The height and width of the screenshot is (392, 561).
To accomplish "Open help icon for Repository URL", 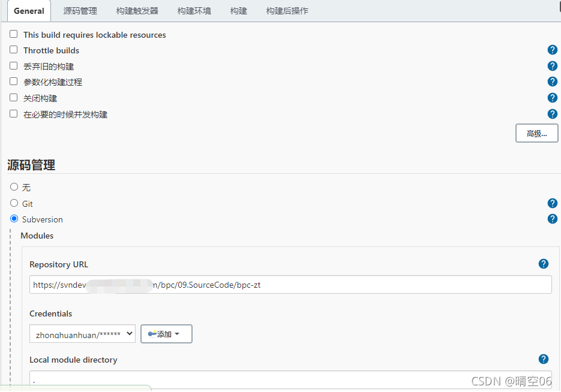I will pos(544,264).
